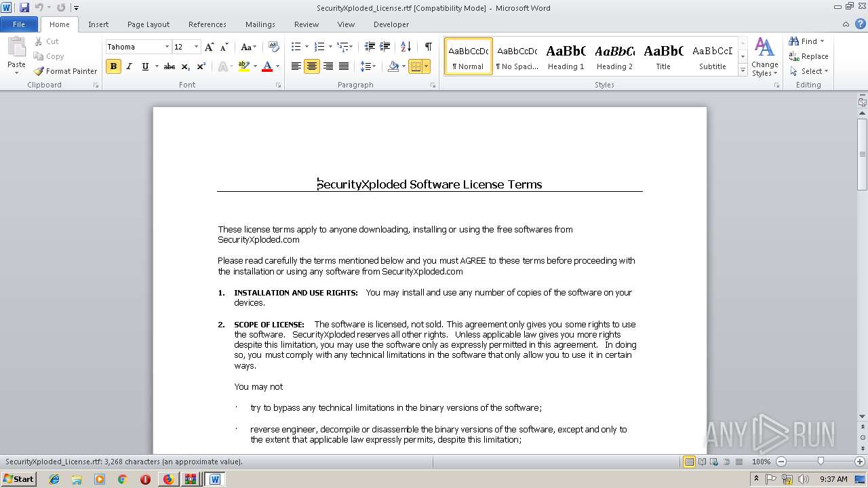The width and height of the screenshot is (868, 488).
Task: Click the Sort icon
Action: pyautogui.click(x=406, y=47)
